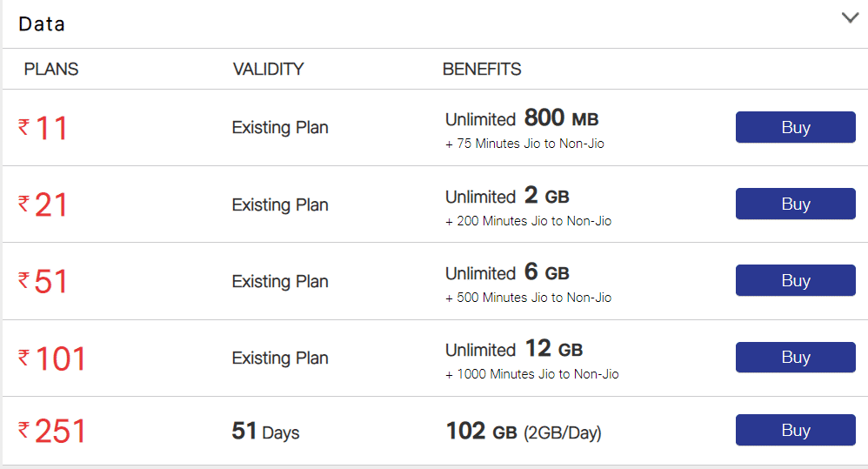Buy the ₹21 data plan
Image resolution: width=868 pixels, height=469 pixels.
795,204
